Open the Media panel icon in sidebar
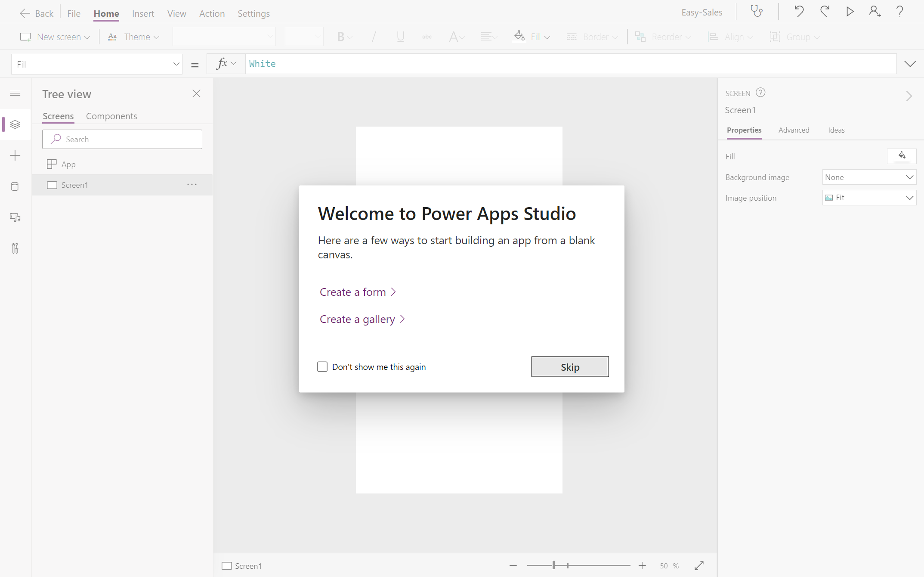924x577 pixels. click(15, 217)
